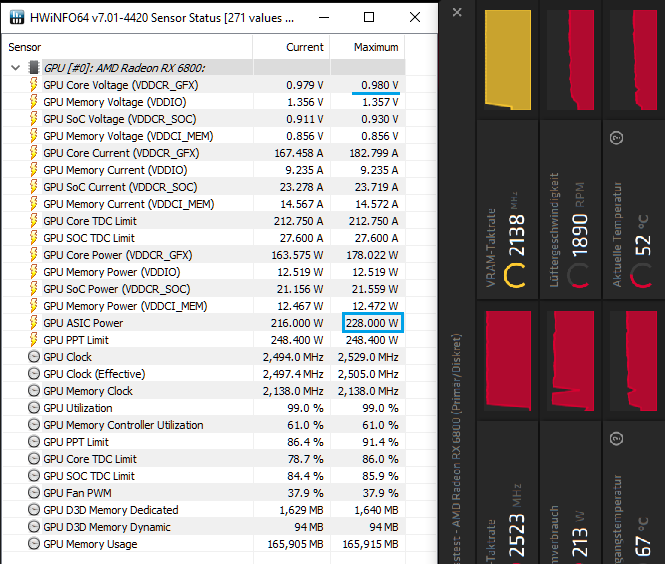Click the Lüftergeschwindigkeit 1890 RPM tile

tap(570, 209)
